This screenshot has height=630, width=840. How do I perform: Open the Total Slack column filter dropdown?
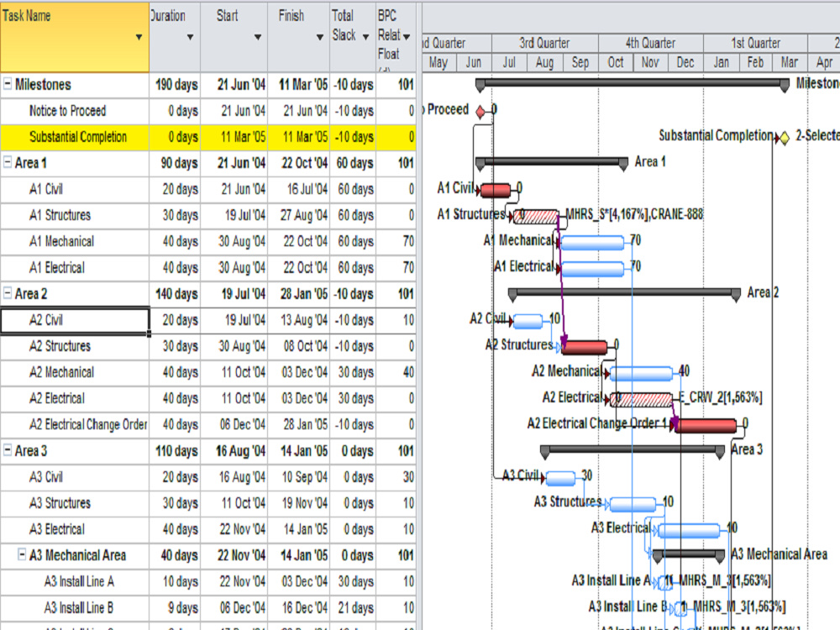[366, 37]
